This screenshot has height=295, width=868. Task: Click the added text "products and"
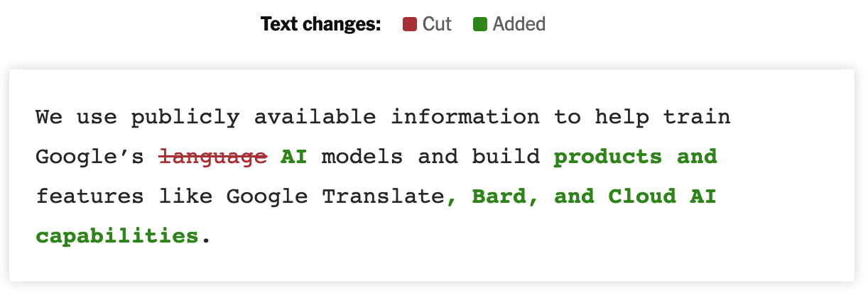(635, 156)
